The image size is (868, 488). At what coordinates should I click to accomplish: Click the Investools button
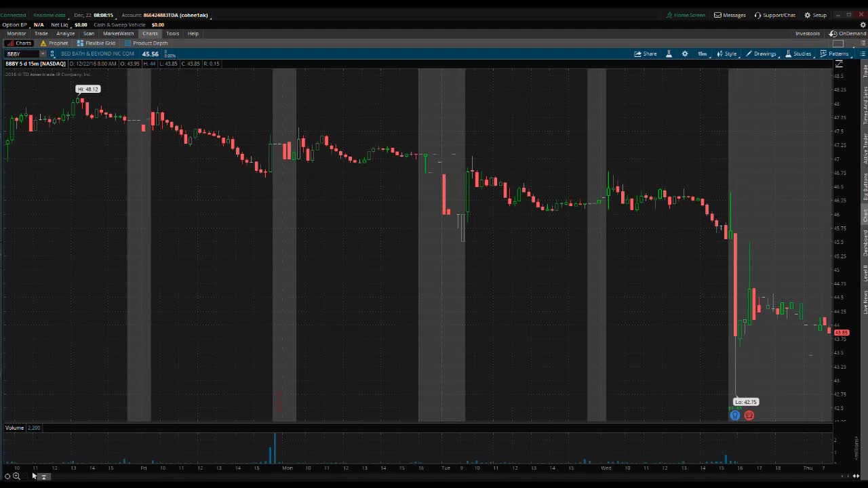coord(808,33)
